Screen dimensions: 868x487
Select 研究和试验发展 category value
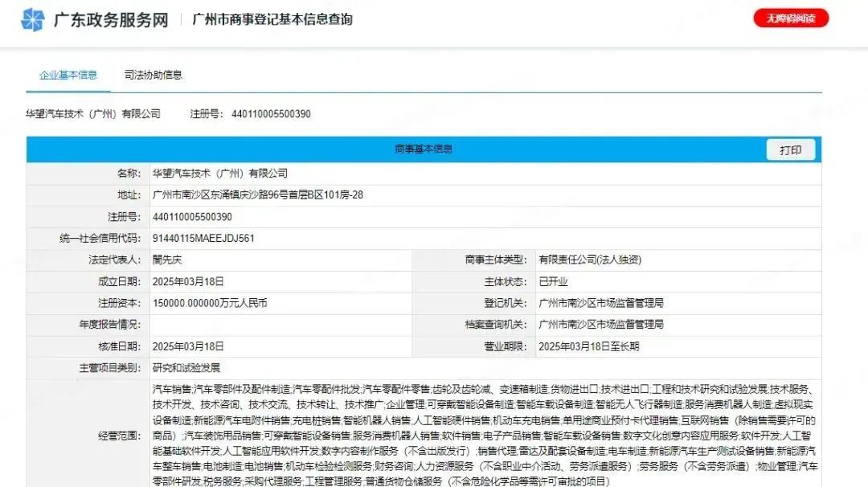tap(186, 368)
